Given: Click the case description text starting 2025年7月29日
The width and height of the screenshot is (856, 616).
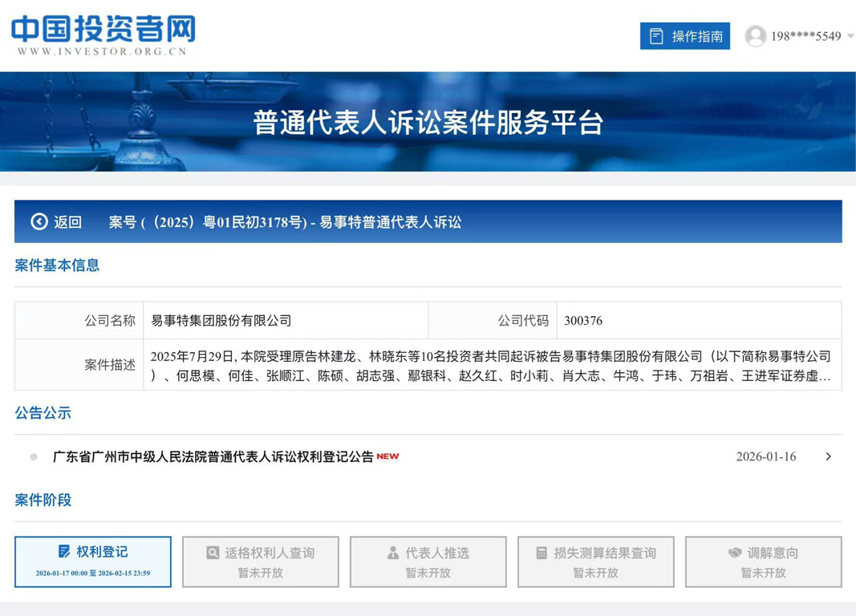Looking at the screenshot, I should [x=491, y=366].
